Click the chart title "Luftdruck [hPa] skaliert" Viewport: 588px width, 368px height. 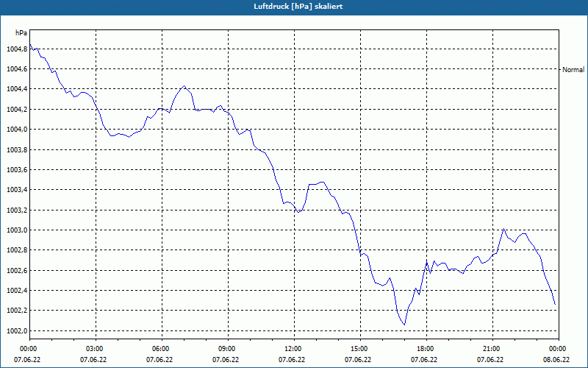(298, 7)
